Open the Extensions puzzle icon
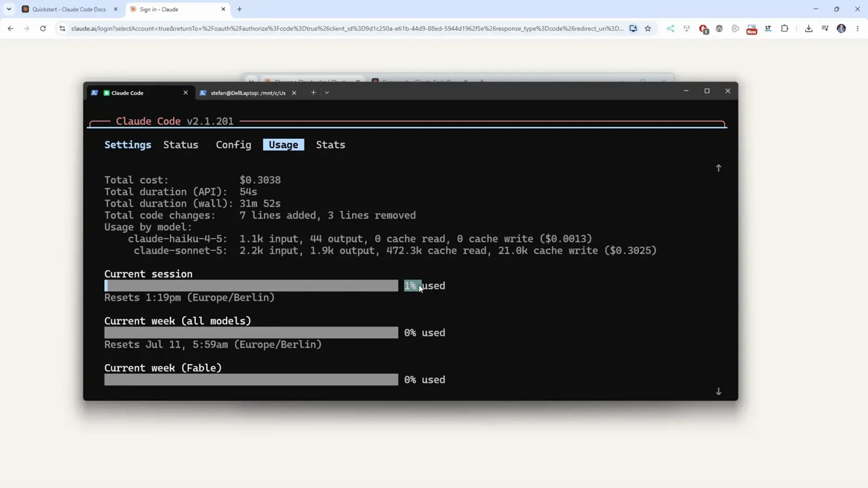 (x=784, y=29)
